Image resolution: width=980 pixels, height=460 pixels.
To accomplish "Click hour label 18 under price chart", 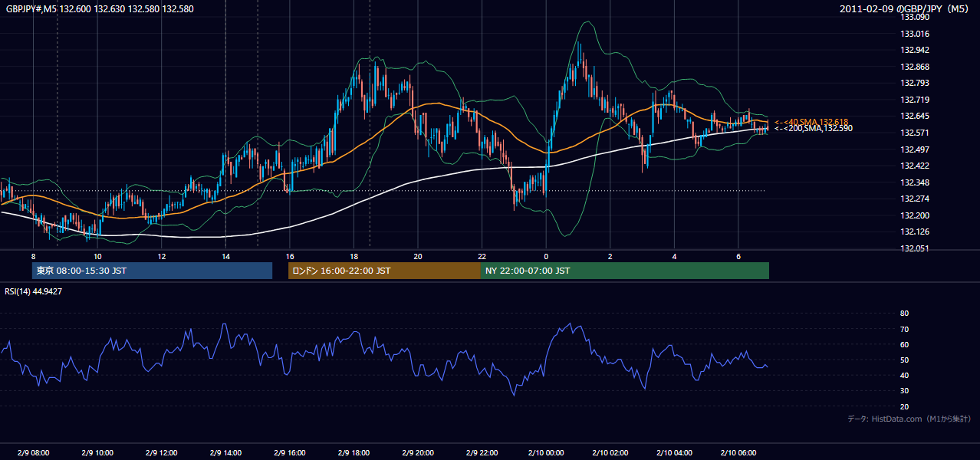I will pyautogui.click(x=354, y=256).
